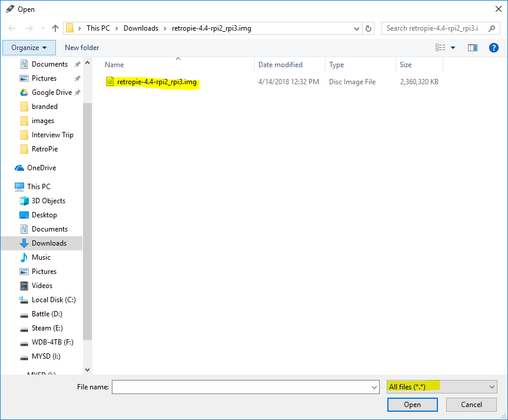Open Documents under This PC
This screenshot has height=420, width=508.
tap(49, 229)
